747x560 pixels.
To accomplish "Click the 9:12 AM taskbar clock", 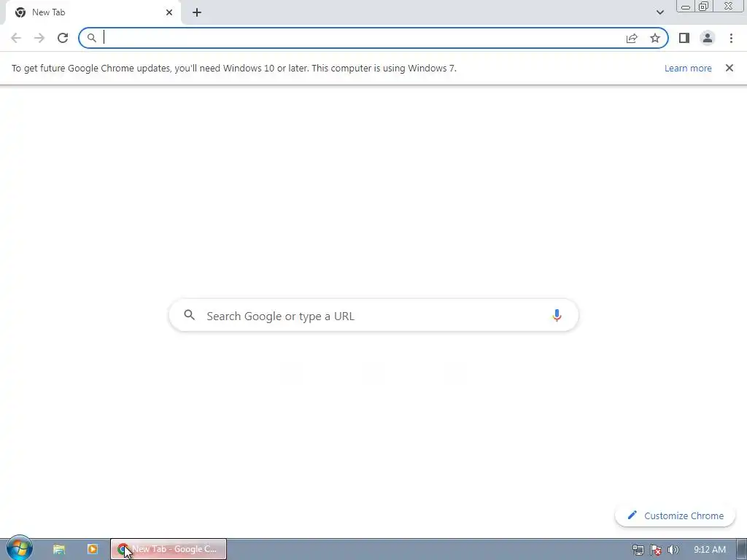I will pyautogui.click(x=709, y=550).
